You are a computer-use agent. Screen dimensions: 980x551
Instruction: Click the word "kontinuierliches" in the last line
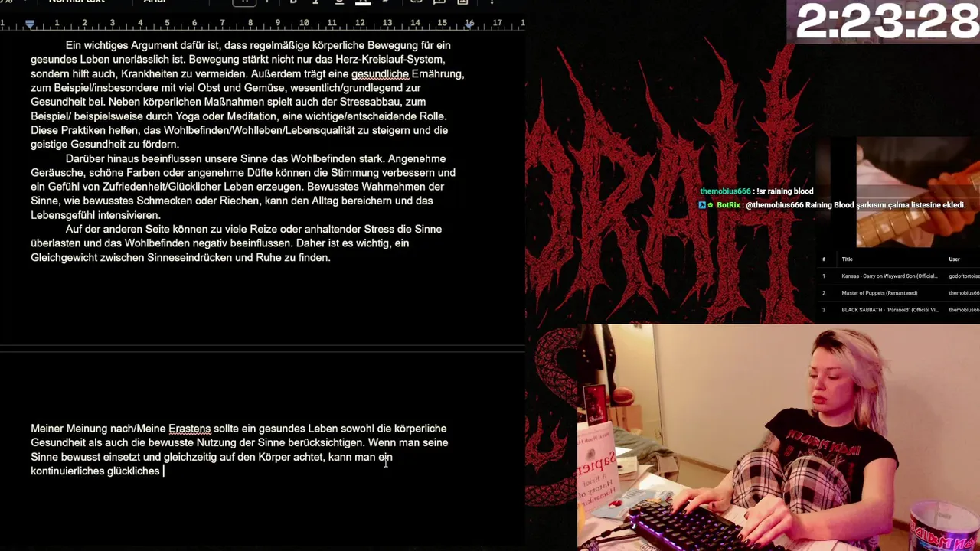67,471
